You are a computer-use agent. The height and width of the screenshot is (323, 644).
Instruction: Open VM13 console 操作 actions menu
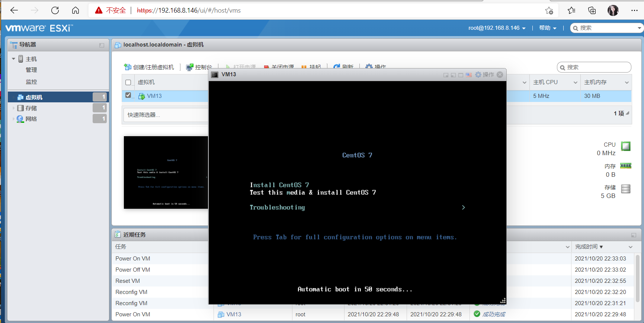[x=484, y=75]
